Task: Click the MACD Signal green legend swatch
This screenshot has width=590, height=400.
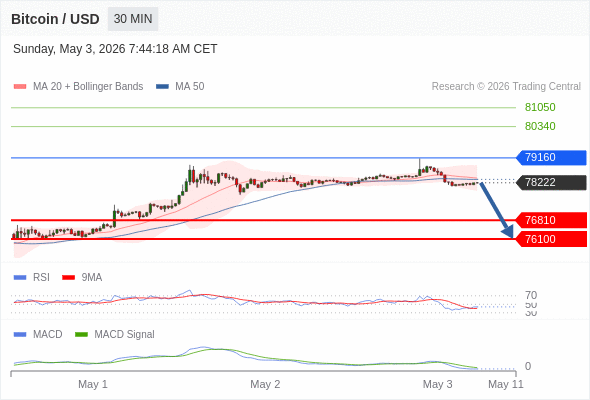Action: click(x=81, y=335)
